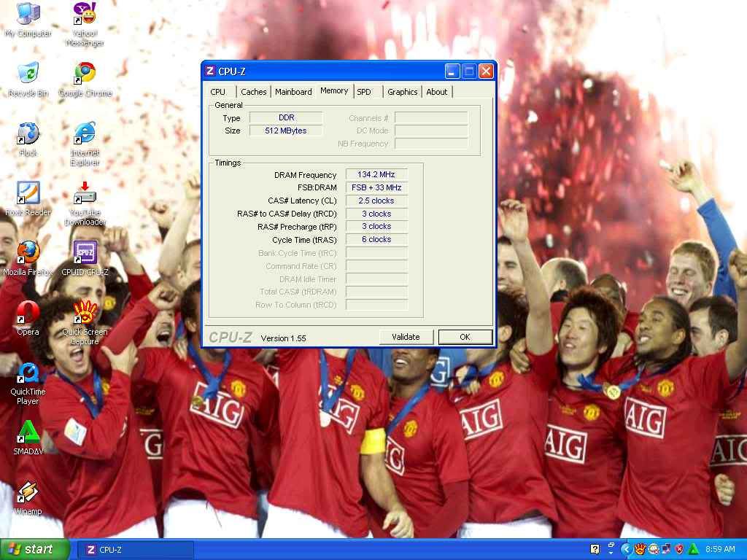The height and width of the screenshot is (560, 747).
Task: Launch Winamp from the desktop
Action: coord(28,497)
